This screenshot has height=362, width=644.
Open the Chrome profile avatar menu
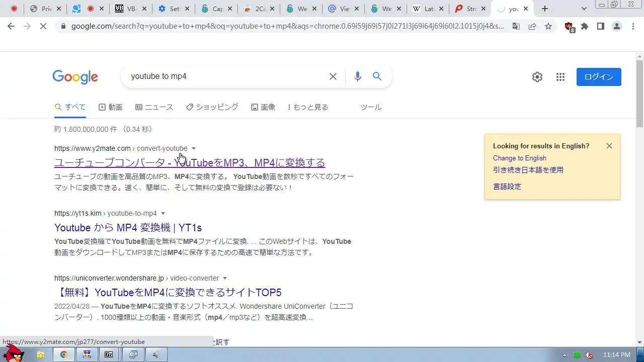point(617,26)
